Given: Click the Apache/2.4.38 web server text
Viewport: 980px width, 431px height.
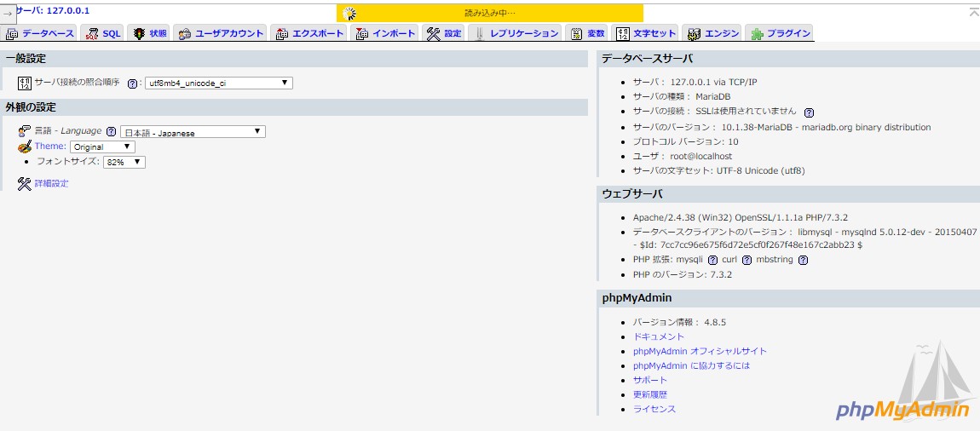Looking at the screenshot, I should tap(740, 217).
